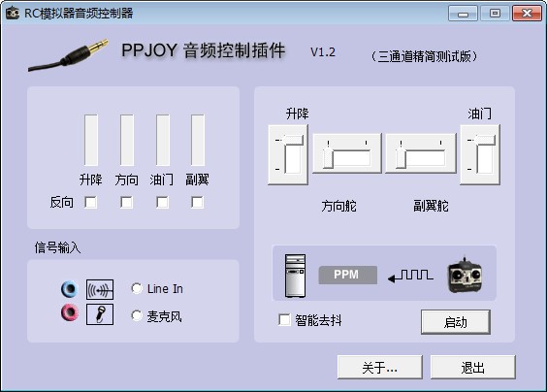Screen dimensions: 547x392
Task: Click the RC transmitter remote icon
Action: [465, 276]
